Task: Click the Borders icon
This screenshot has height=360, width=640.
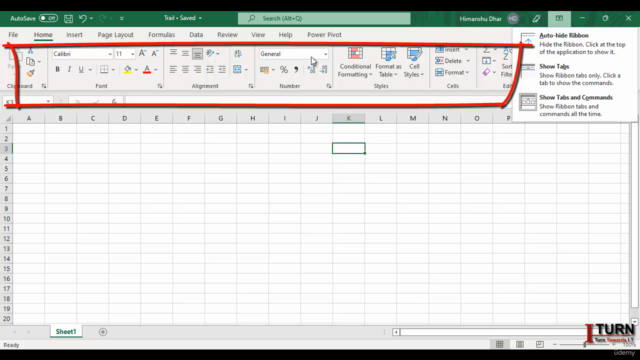Action: pyautogui.click(x=104, y=69)
